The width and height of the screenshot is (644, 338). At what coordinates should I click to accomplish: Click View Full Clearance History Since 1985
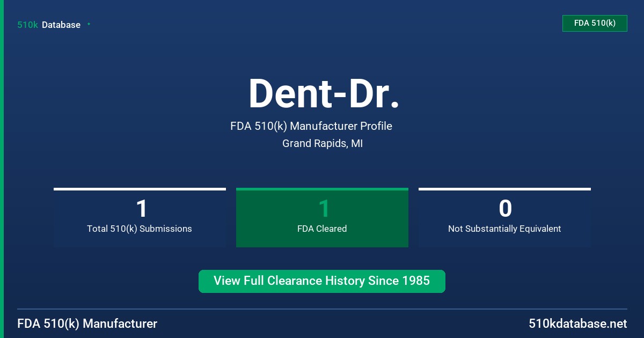pos(322,281)
